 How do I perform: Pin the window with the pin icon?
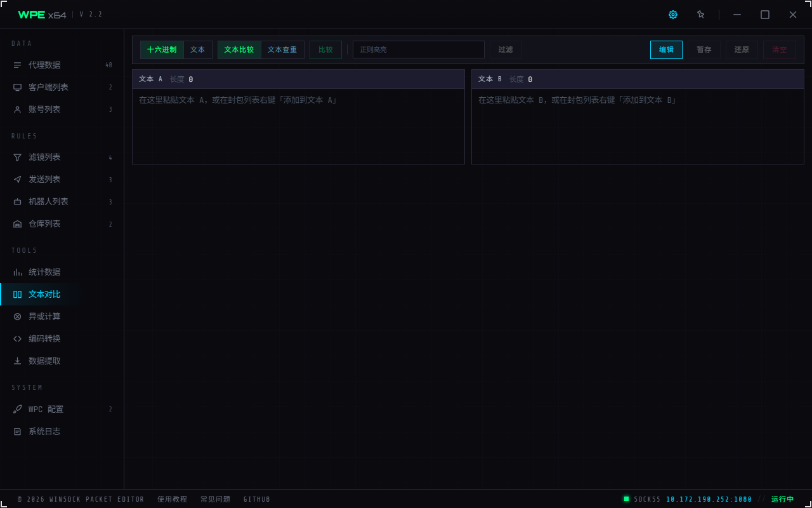click(701, 15)
